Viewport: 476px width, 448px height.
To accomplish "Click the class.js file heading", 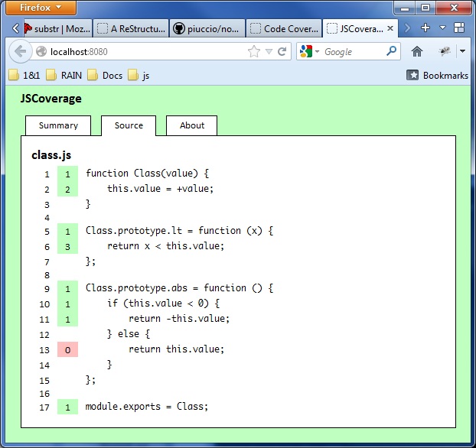I will click(51, 155).
